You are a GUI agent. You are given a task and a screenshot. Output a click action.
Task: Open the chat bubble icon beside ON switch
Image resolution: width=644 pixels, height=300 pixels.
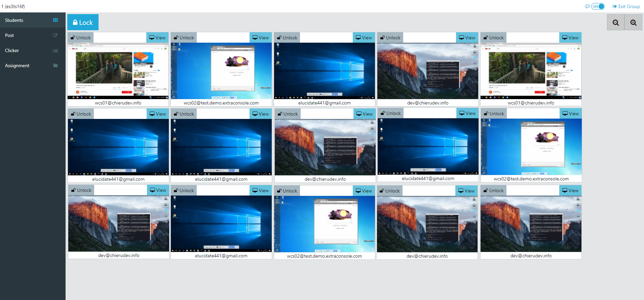point(587,6)
